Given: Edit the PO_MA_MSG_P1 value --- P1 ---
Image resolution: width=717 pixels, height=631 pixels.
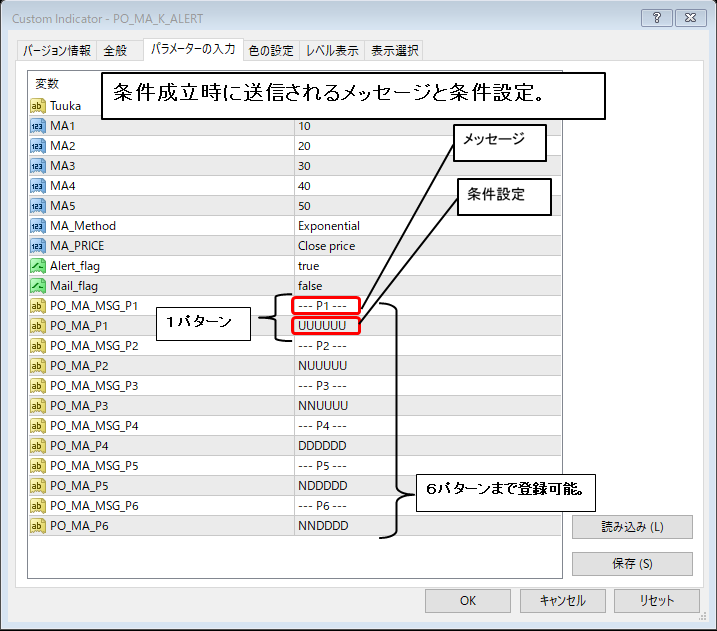Looking at the screenshot, I should click(322, 306).
